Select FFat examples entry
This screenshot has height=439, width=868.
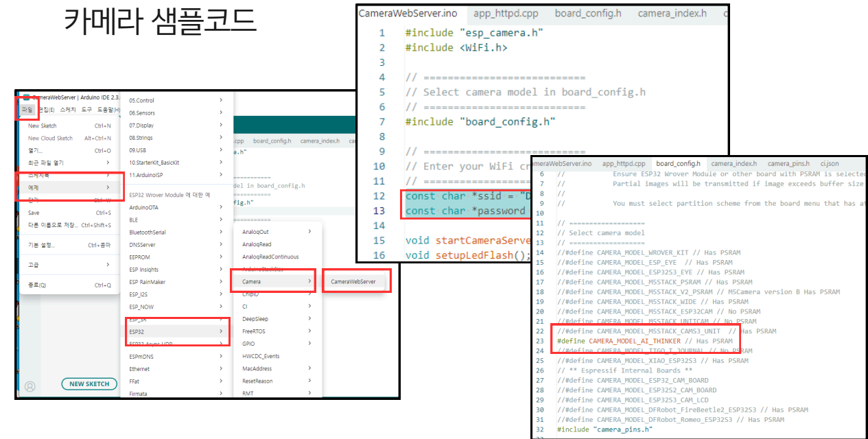(x=176, y=381)
